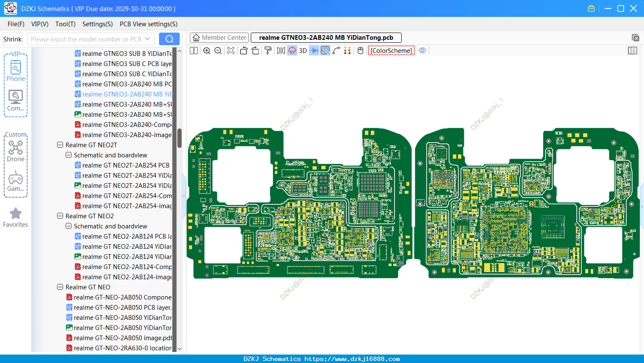
Task: Open the ColorScheme selector
Action: (391, 51)
